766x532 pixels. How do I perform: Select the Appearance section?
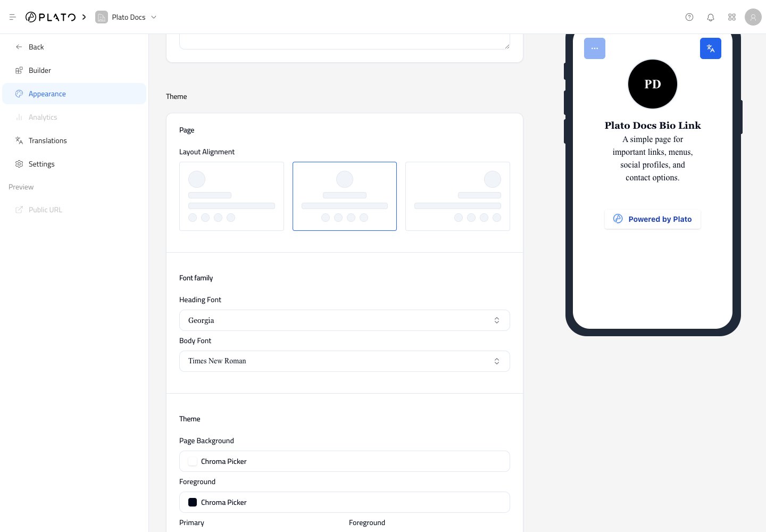click(x=74, y=94)
